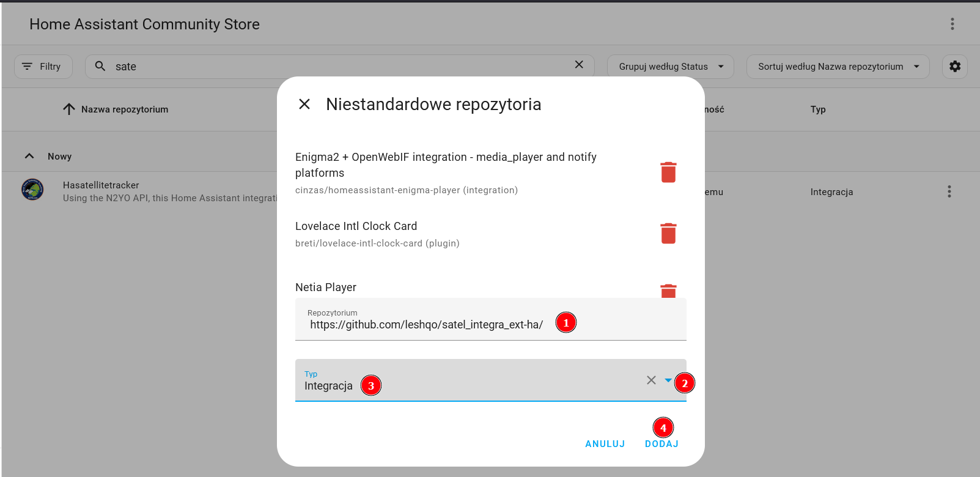The width and height of the screenshot is (980, 477).
Task: Click the Hasatellitetracker logo thumbnail
Action: (x=32, y=190)
